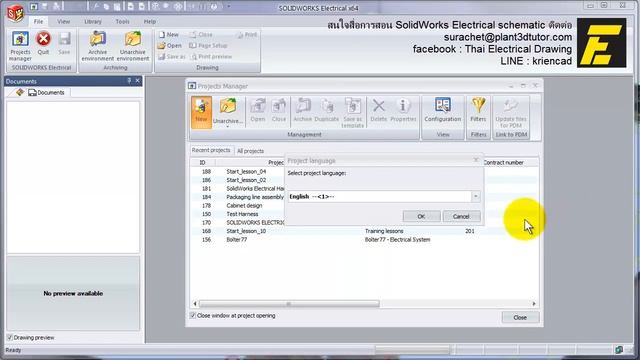
Task: Open the Library menu tab
Action: [x=93, y=21]
